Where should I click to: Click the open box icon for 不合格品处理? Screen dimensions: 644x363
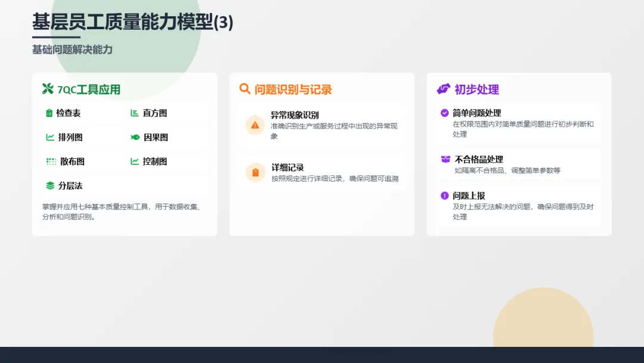point(445,159)
